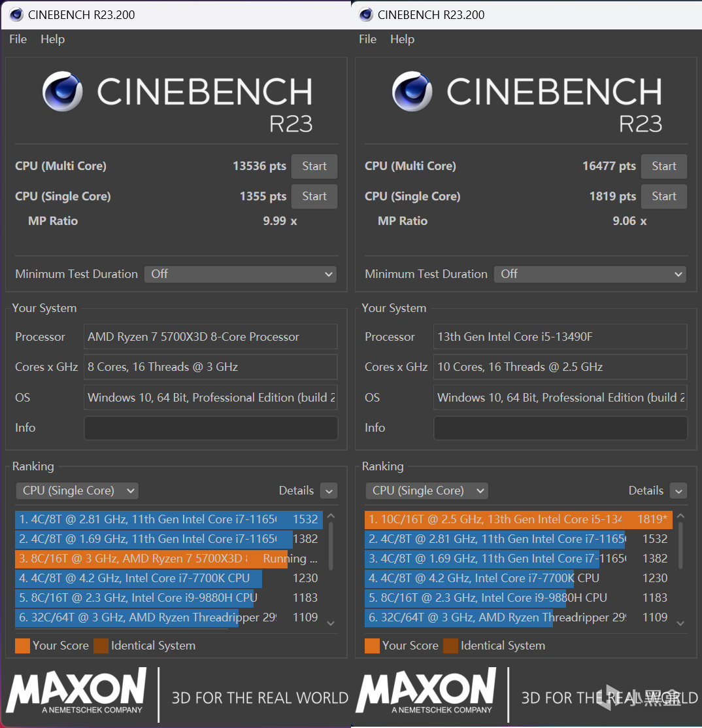
Task: Click Cinebench app icon in right title bar
Action: pos(366,14)
